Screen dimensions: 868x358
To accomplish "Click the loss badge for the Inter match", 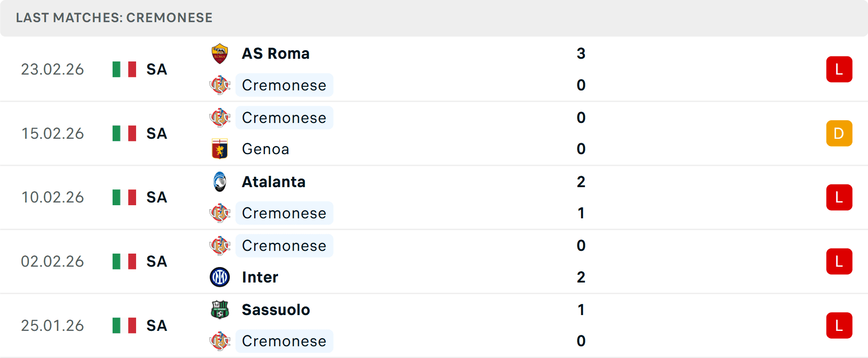I will pos(839,261).
